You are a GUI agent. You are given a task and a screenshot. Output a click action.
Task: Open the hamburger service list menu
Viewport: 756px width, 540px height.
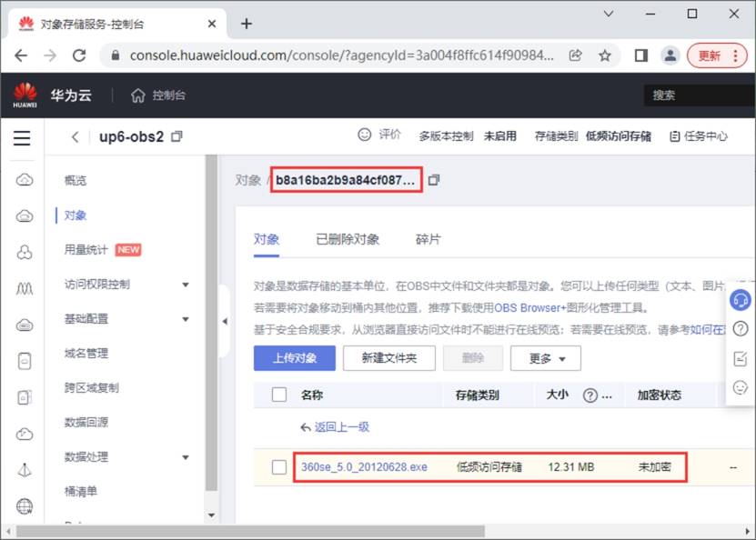pos(22,138)
